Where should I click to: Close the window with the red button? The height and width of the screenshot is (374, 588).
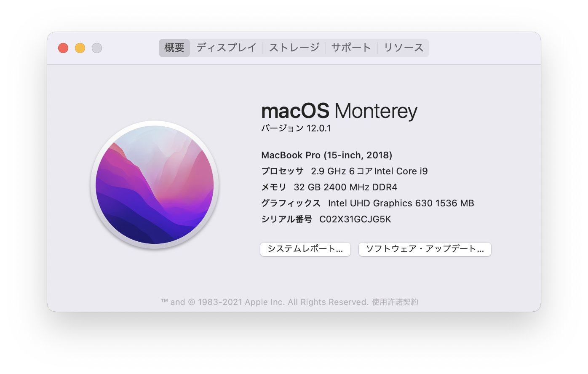click(x=63, y=48)
